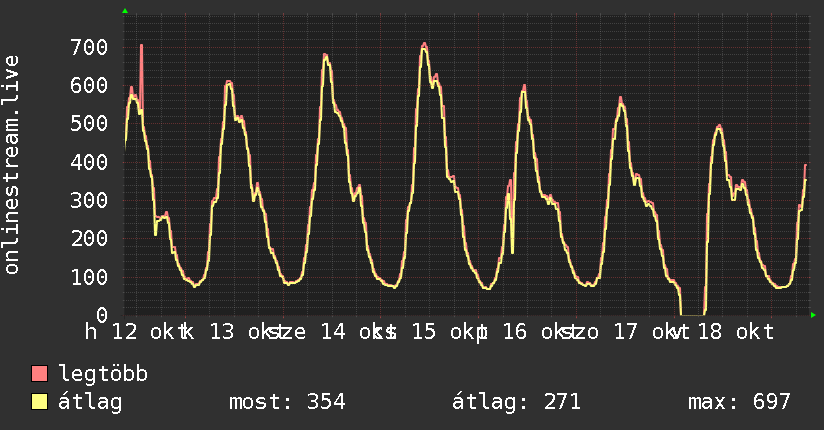Click the curve's highest peak above '15 okt'
Viewport: 824px width, 430px height.
(x=424, y=45)
